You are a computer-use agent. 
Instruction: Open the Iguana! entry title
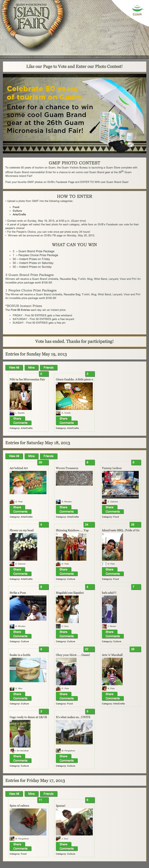point(61,806)
